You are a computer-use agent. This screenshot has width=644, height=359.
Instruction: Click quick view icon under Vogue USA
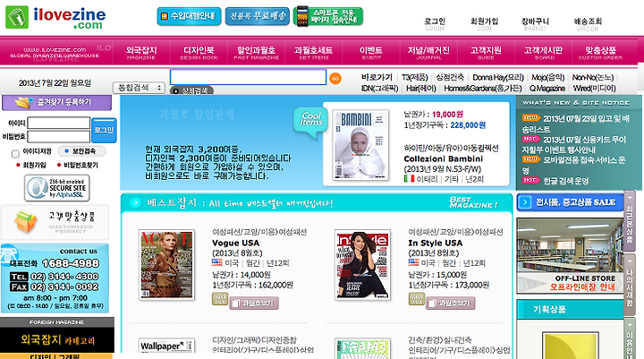coord(220,299)
